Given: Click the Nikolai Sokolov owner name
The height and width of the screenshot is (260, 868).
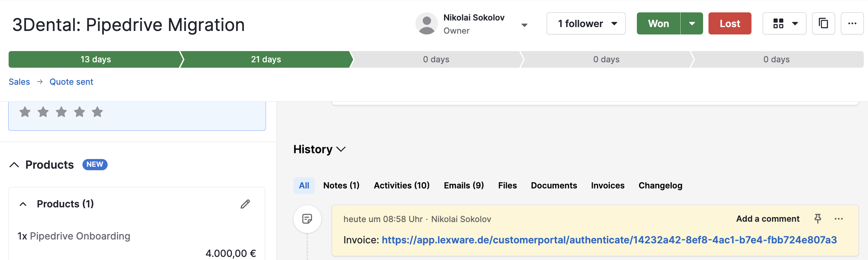Looking at the screenshot, I should point(474,17).
